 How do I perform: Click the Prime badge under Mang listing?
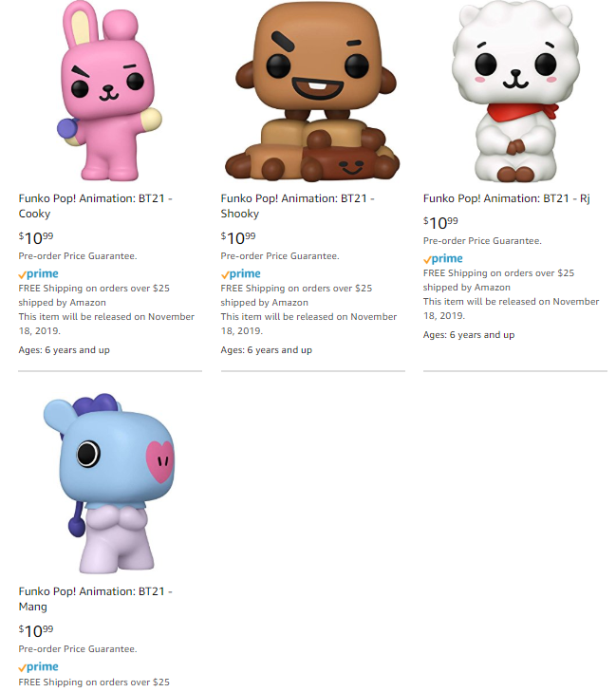pyautogui.click(x=38, y=666)
